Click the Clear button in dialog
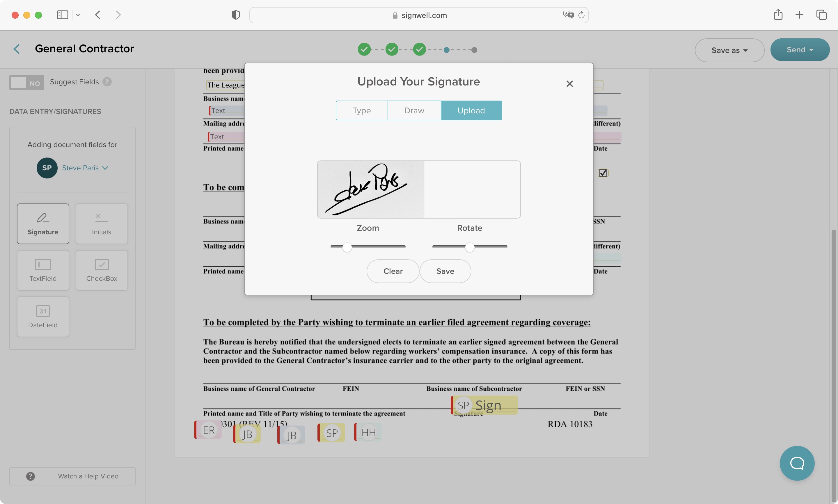The height and width of the screenshot is (504, 838). (x=393, y=271)
